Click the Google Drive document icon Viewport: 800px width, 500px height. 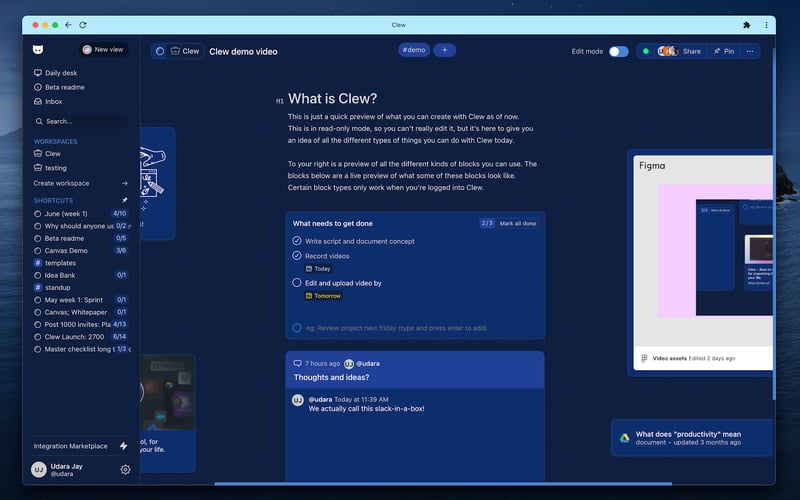[624, 438]
